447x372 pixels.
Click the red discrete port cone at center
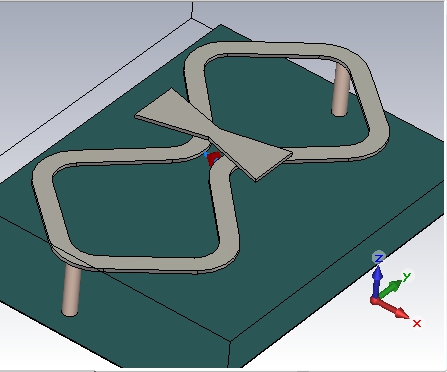(213, 159)
